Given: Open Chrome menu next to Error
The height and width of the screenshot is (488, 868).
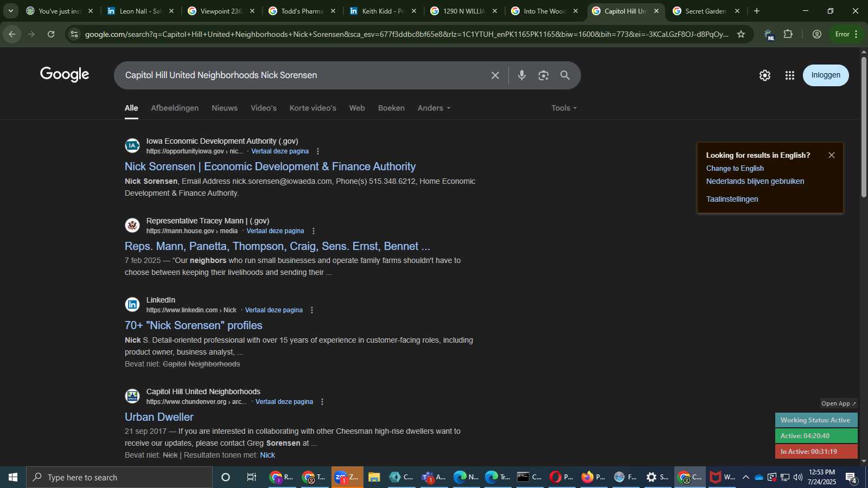Looking at the screenshot, I should coord(856,34).
